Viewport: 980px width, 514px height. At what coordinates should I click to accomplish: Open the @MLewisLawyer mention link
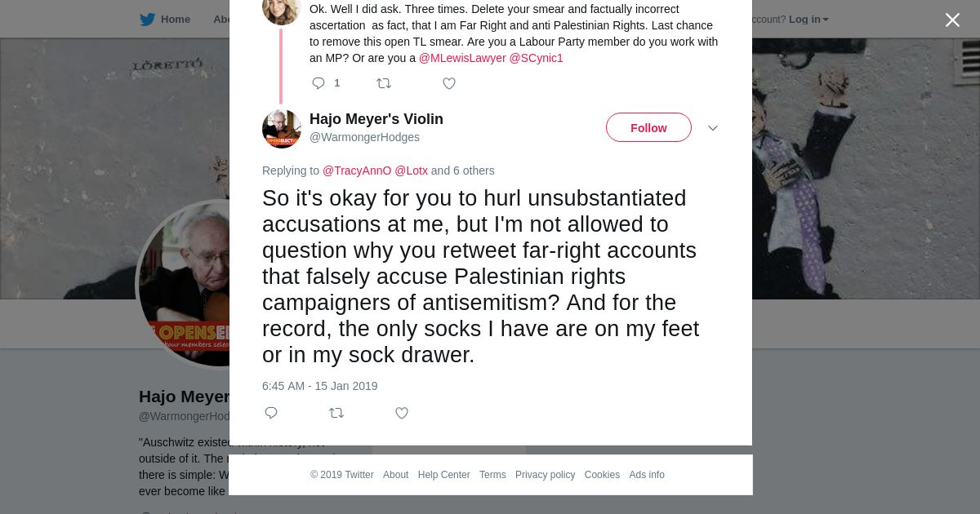462,58
